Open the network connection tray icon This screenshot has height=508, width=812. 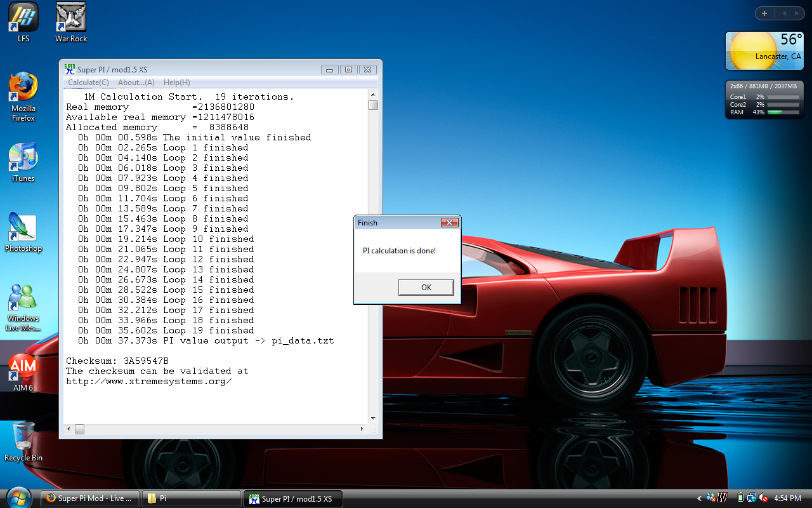751,498
